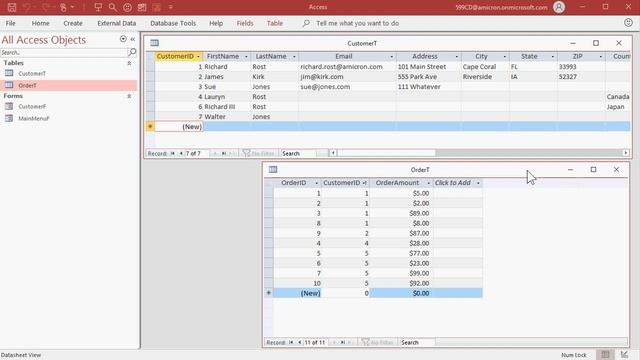Viewport: 640px width, 360px height.
Task: Click the Save icon in quick access toolbar
Action: pos(12,7)
